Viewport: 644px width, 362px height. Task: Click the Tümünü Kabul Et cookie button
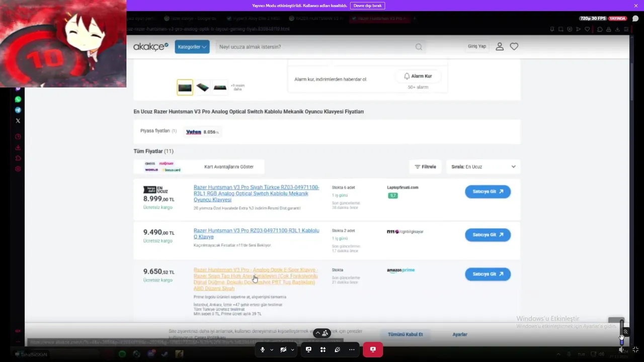pos(405,334)
